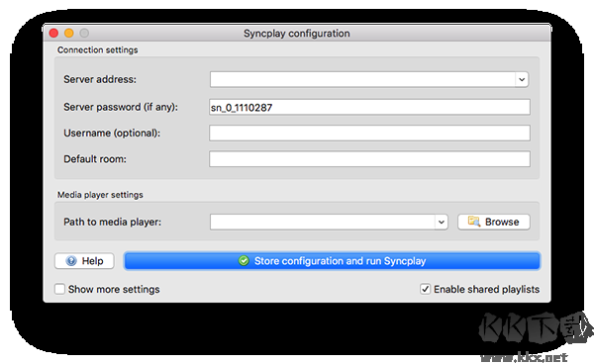This screenshot has width=594, height=364.
Task: Click the Syncplay configuration title bar
Action: 297,34
